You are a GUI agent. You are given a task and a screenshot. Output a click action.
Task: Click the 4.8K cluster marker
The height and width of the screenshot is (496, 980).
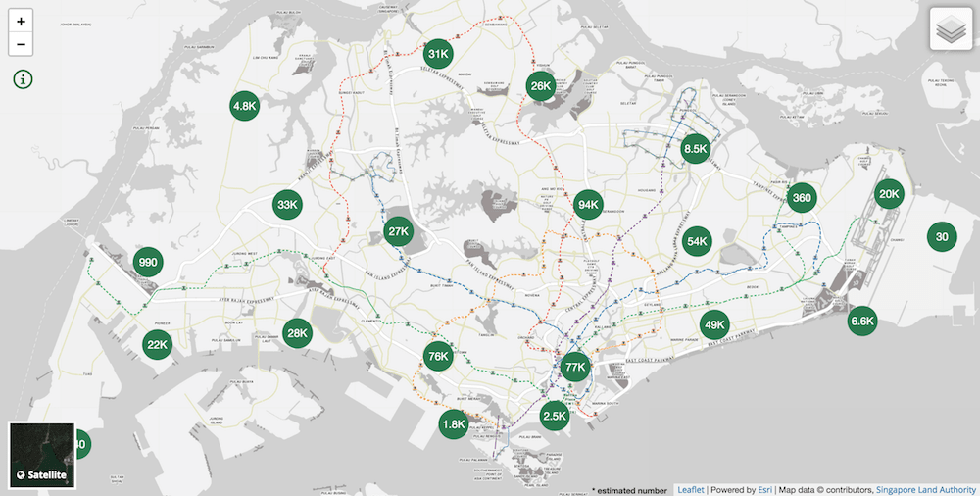click(244, 105)
